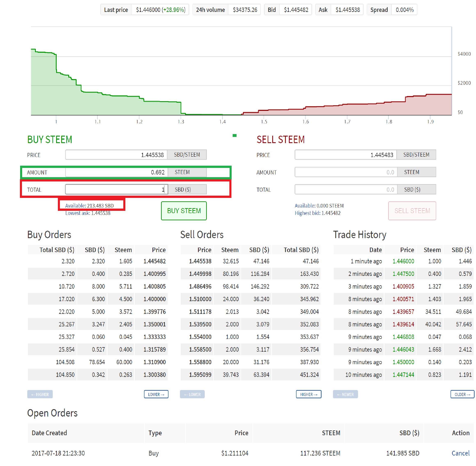The width and height of the screenshot is (476, 466).
Task: Click trade history price 1.400905
Action: point(403,286)
